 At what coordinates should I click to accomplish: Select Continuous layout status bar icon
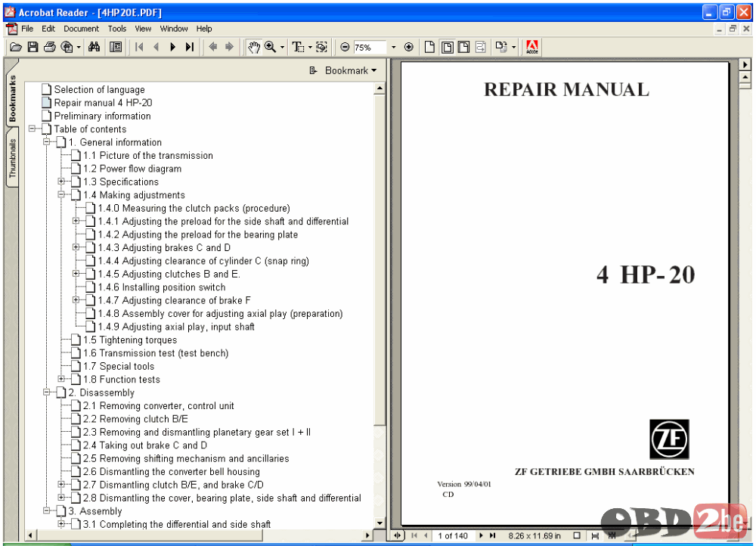pos(595,535)
